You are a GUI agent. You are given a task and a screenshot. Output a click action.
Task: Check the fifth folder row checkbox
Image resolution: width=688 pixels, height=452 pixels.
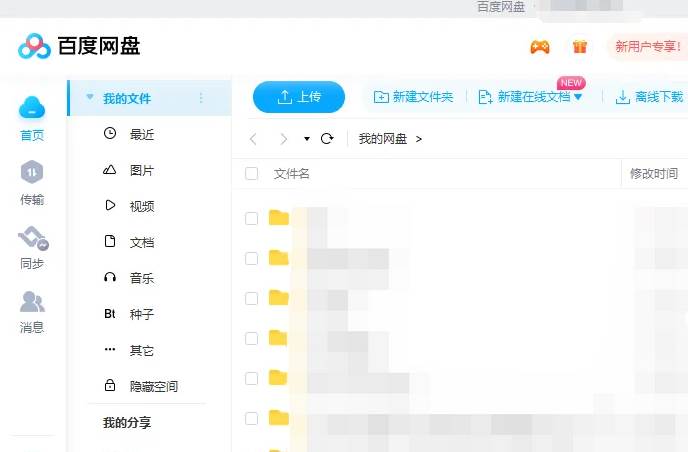click(251, 378)
